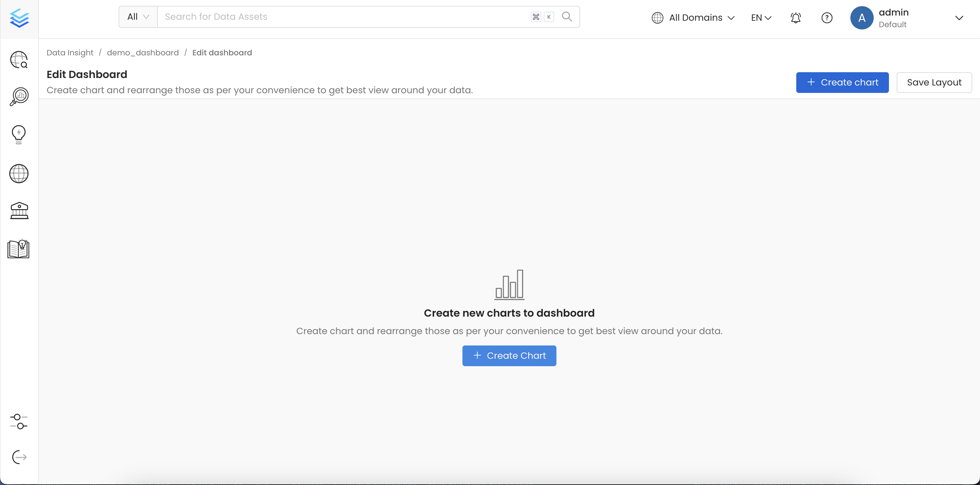Open Insights lightbulb sidebar icon
Screen dimensions: 980x485
[x=19, y=135]
